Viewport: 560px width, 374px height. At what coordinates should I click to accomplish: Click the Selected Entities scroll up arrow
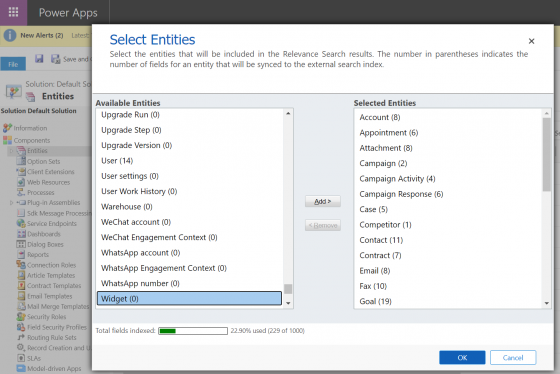pos(546,114)
